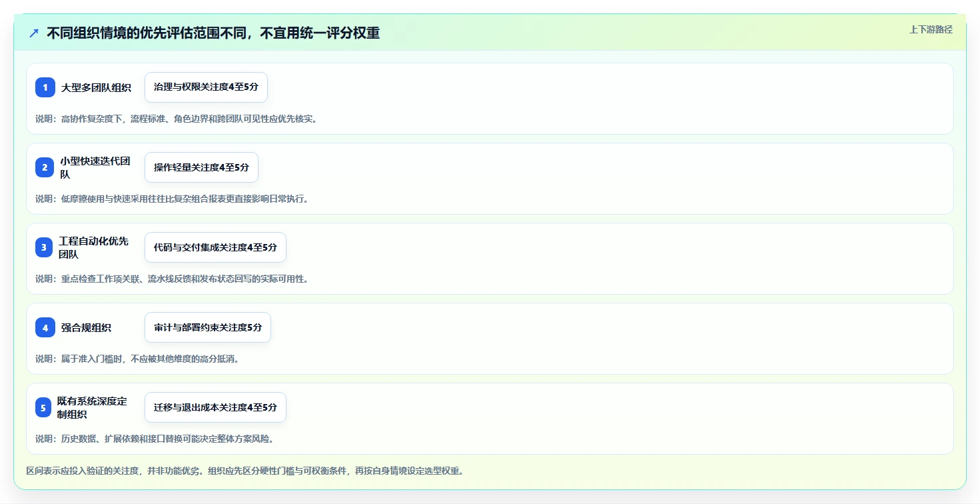Image resolution: width=980 pixels, height=504 pixels.
Task: Select the 操作轻量关注度4至5分 pill
Action: [201, 167]
